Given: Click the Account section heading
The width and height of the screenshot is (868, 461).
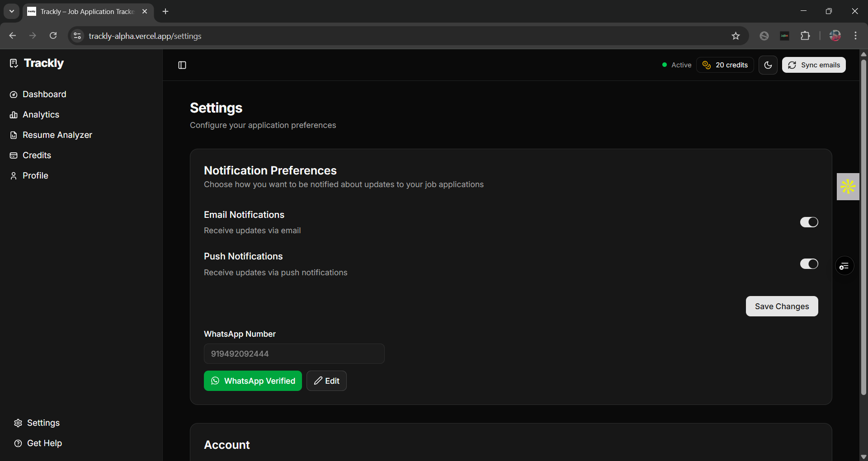Looking at the screenshot, I should click(227, 445).
